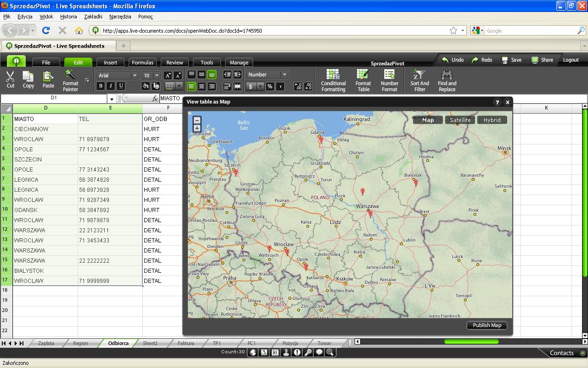588x368 pixels.
Task: Increase font size icon
Action: tap(168, 75)
